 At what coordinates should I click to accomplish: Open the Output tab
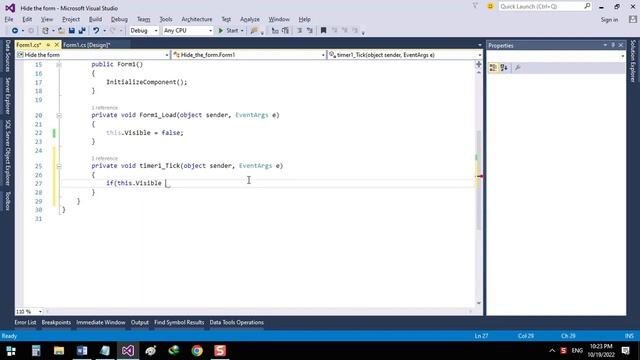[x=140, y=322]
